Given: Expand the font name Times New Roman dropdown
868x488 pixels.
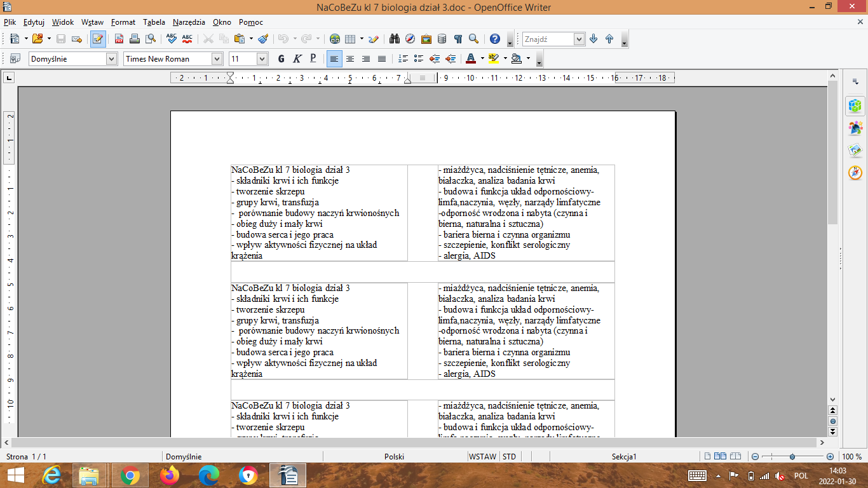Looking at the screenshot, I should click(x=217, y=58).
